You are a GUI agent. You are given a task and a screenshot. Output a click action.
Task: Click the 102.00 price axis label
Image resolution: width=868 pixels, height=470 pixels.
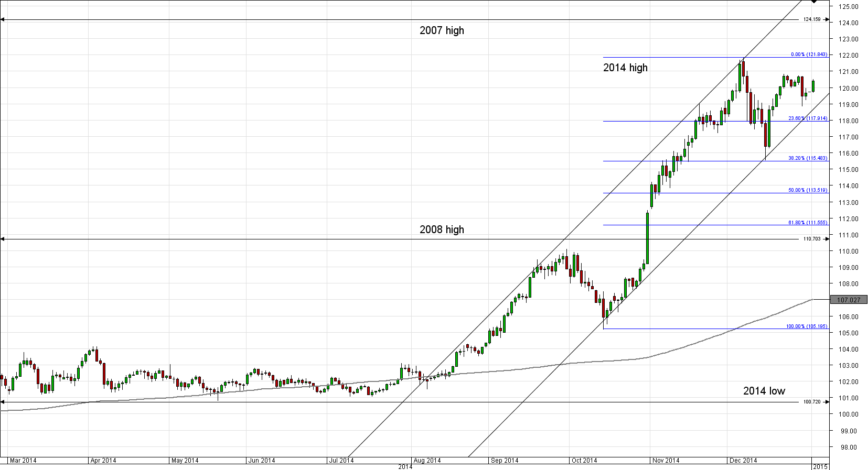point(848,382)
